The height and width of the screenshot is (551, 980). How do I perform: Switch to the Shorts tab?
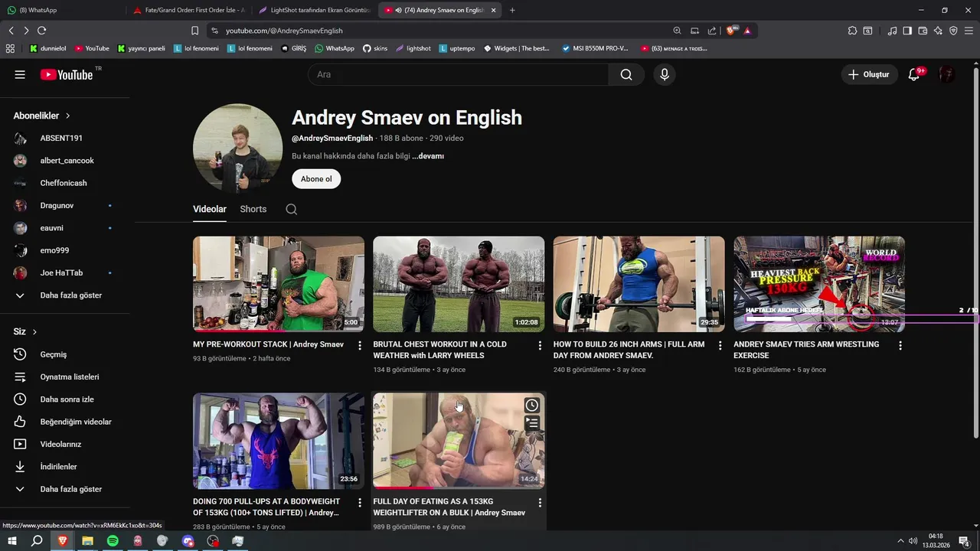click(253, 209)
